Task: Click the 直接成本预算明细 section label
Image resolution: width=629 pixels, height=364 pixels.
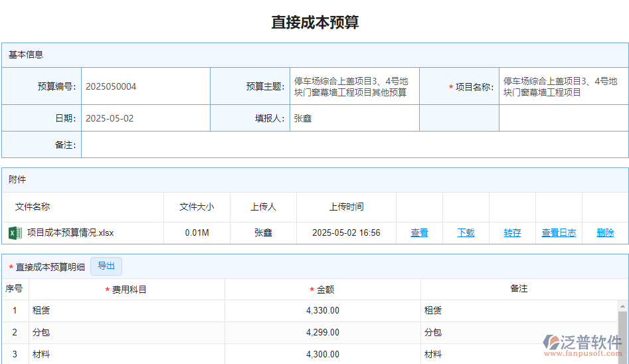Action: (50, 267)
